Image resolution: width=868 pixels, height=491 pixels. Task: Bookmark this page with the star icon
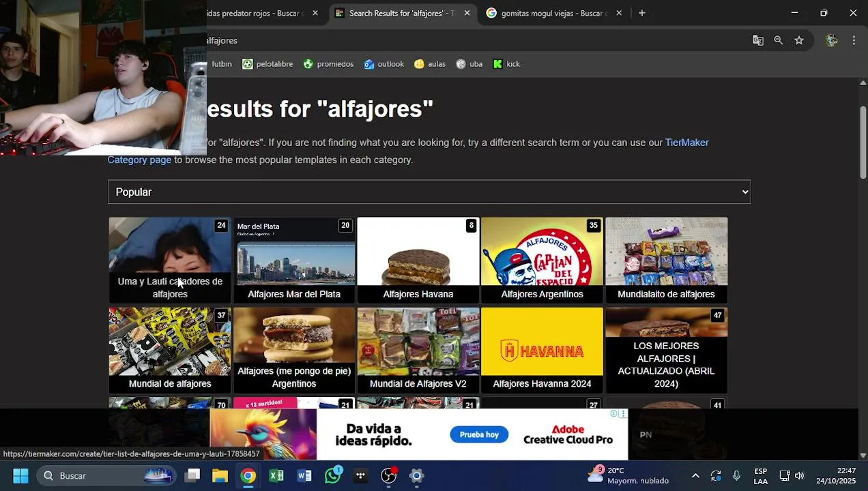(x=798, y=40)
